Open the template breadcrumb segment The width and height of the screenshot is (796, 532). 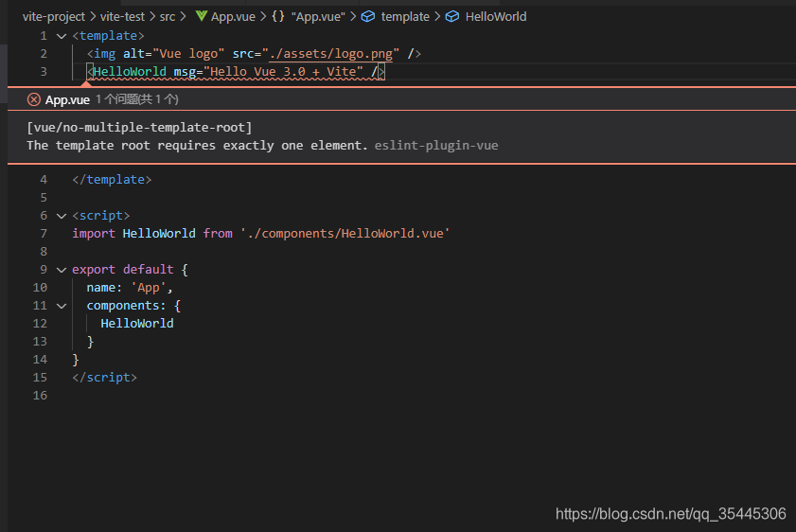pyautogui.click(x=405, y=16)
